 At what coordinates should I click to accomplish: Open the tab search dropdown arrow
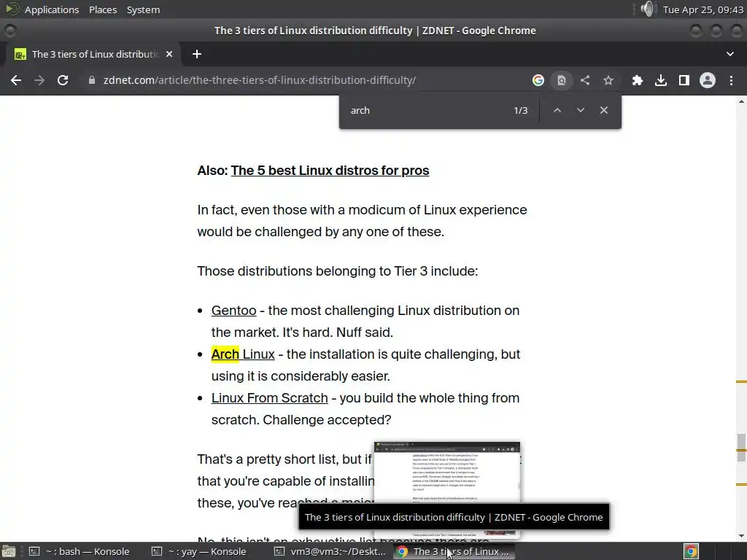[x=729, y=54]
